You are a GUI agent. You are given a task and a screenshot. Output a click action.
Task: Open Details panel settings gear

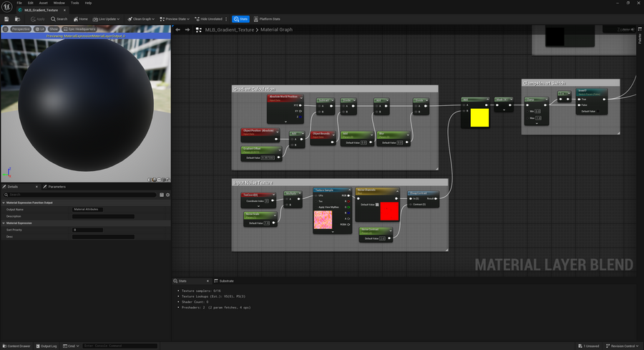point(168,195)
